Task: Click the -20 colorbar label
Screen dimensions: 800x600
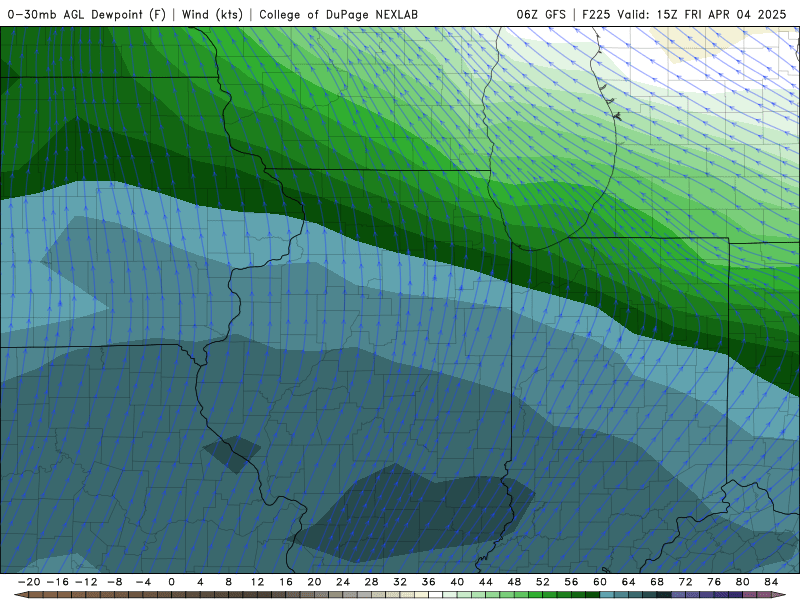Action: point(29,582)
